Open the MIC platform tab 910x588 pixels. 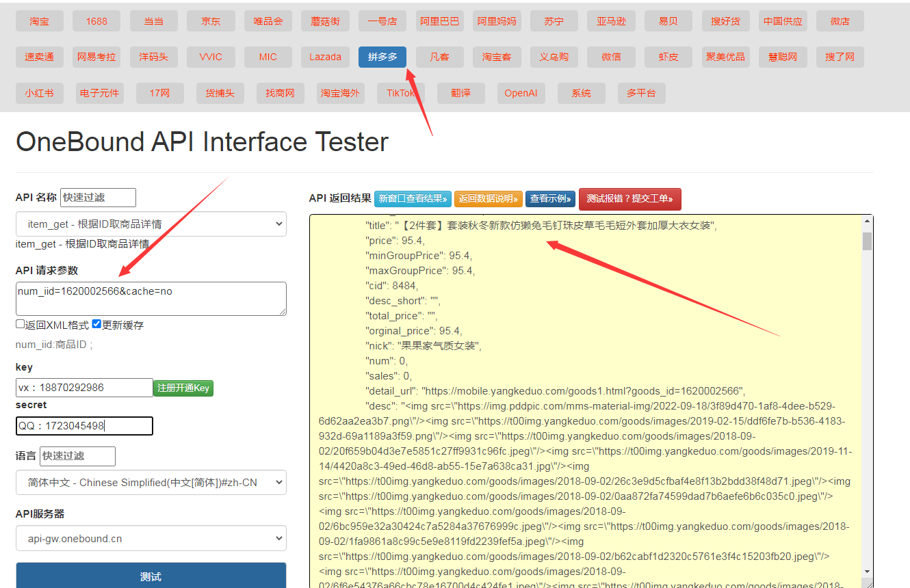click(x=268, y=57)
